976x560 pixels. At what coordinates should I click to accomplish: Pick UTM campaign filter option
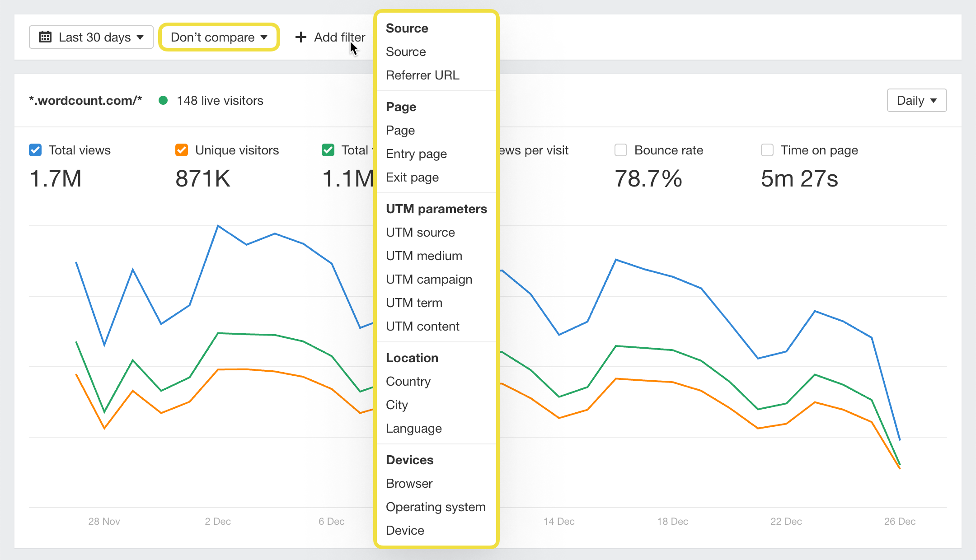[429, 279]
